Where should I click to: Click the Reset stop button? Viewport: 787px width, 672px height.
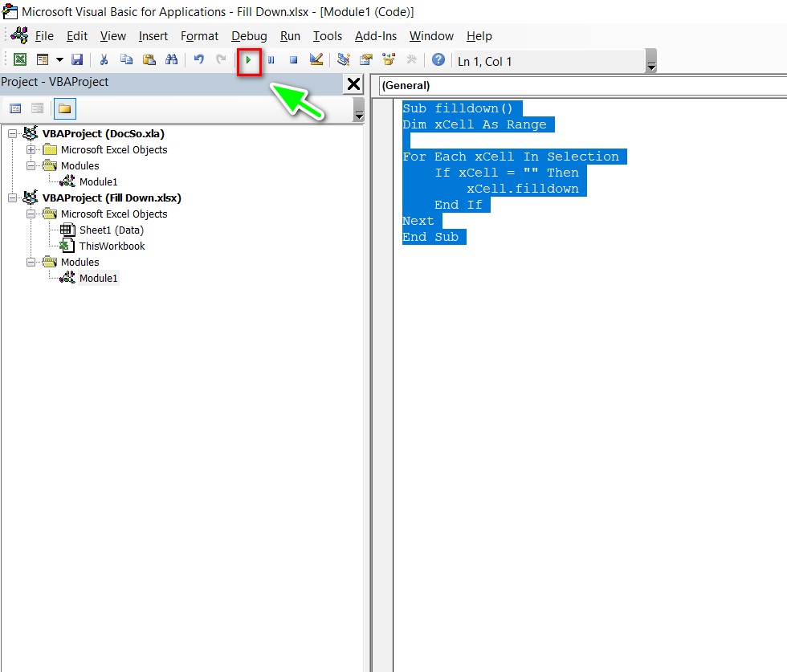[293, 60]
